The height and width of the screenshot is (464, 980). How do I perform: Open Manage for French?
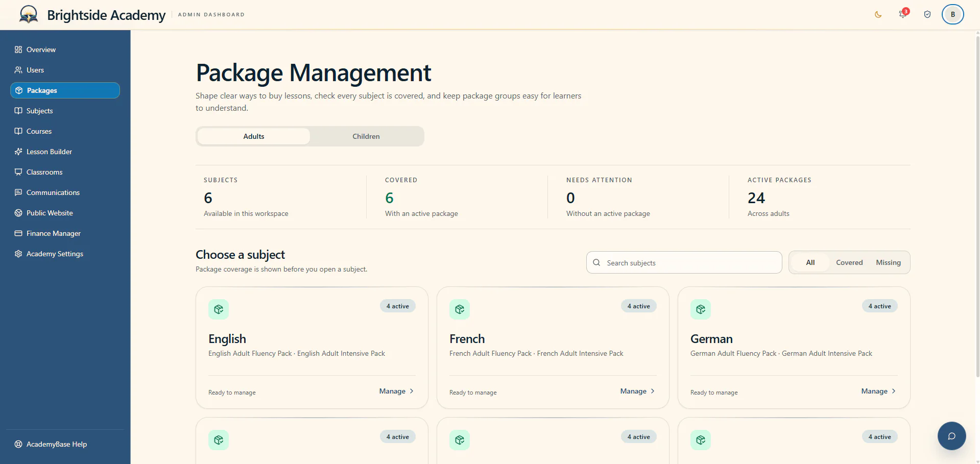click(x=637, y=391)
